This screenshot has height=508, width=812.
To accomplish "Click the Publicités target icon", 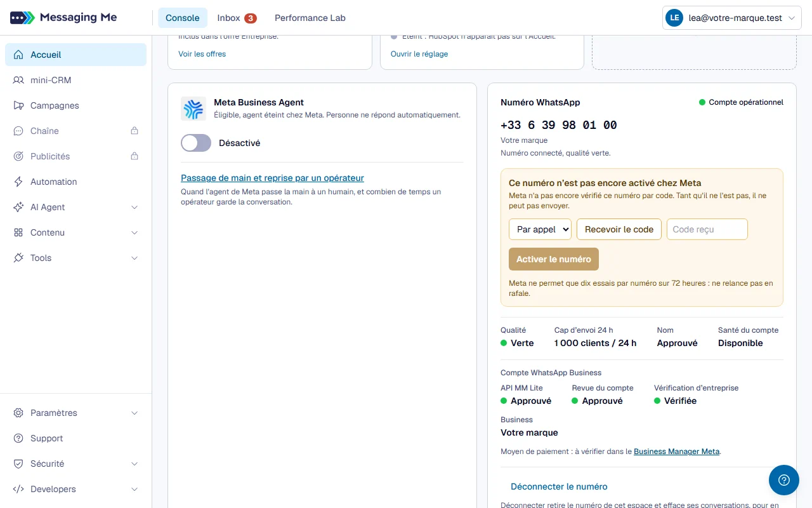I will (x=18, y=156).
